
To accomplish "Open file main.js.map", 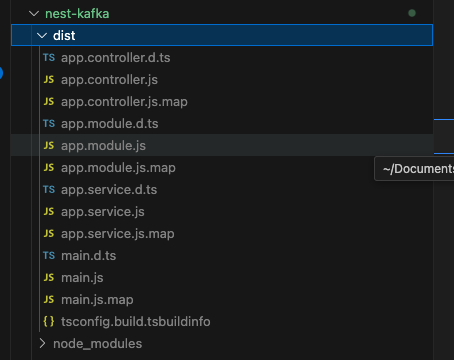I will coord(97,300).
